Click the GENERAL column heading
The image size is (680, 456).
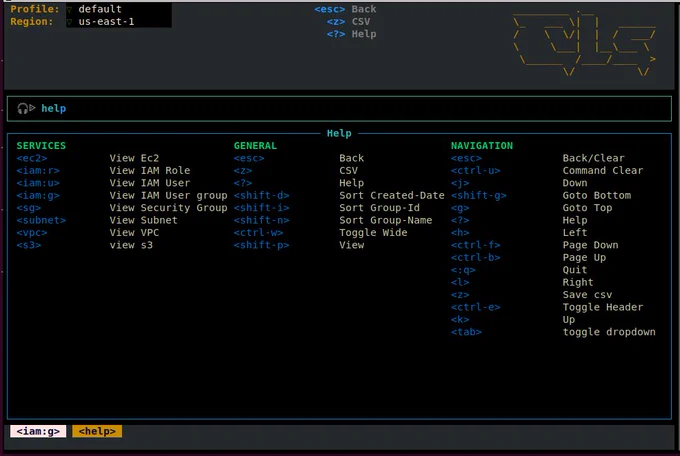coord(255,146)
